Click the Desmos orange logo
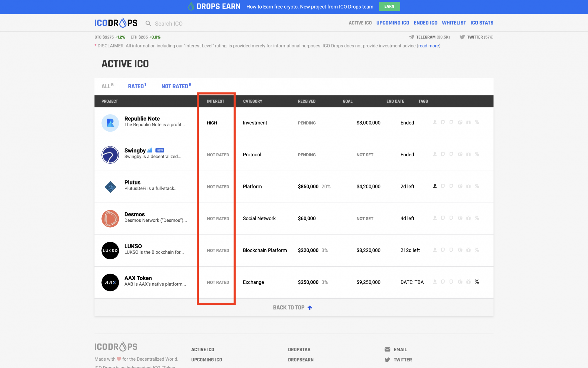Viewport: 588px width, 368px height. [110, 218]
